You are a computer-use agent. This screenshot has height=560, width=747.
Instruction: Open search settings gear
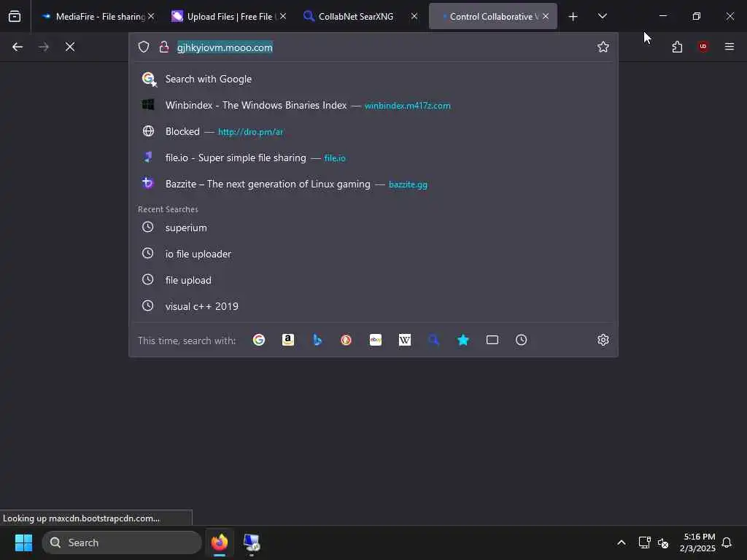tap(603, 340)
